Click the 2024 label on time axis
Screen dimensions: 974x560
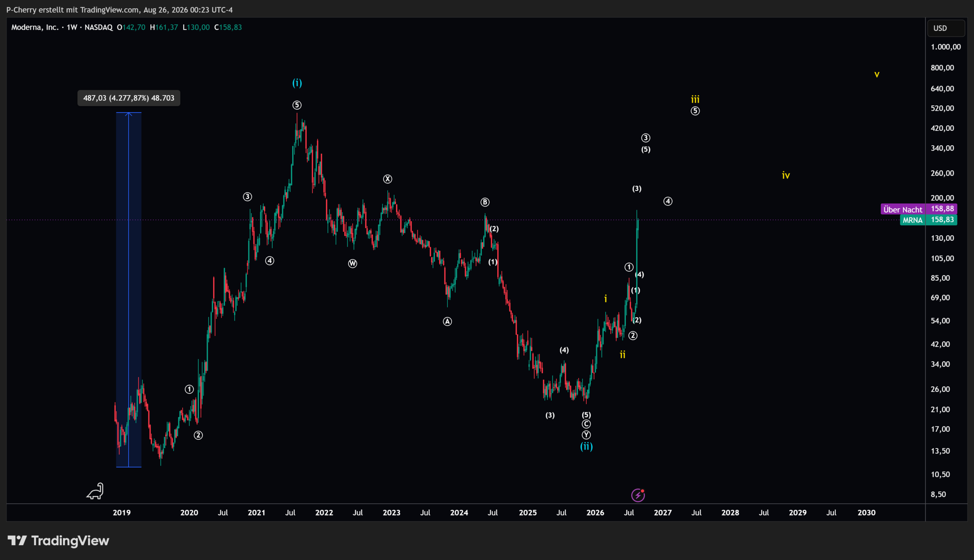pos(459,513)
